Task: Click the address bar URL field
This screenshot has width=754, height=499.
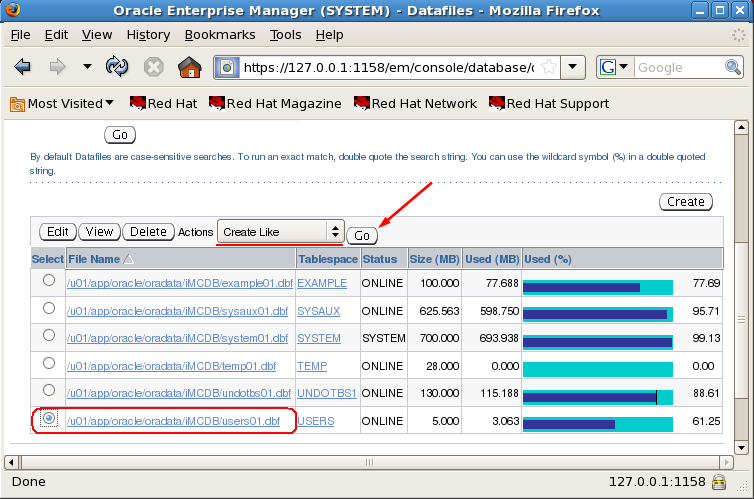Action: (390, 67)
